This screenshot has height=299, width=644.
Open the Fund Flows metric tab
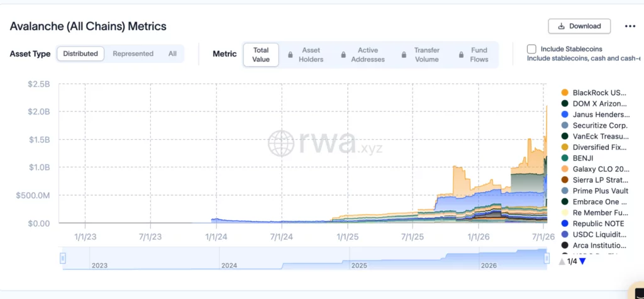474,55
